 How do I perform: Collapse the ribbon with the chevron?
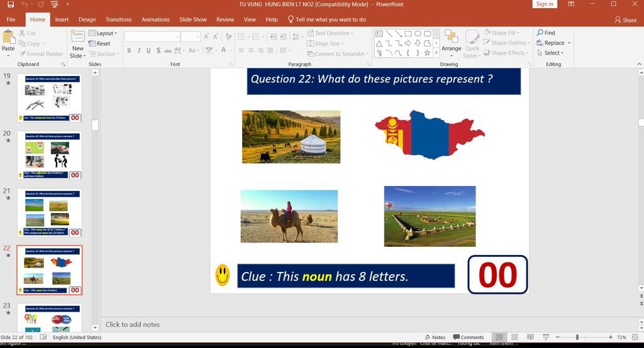pos(639,64)
